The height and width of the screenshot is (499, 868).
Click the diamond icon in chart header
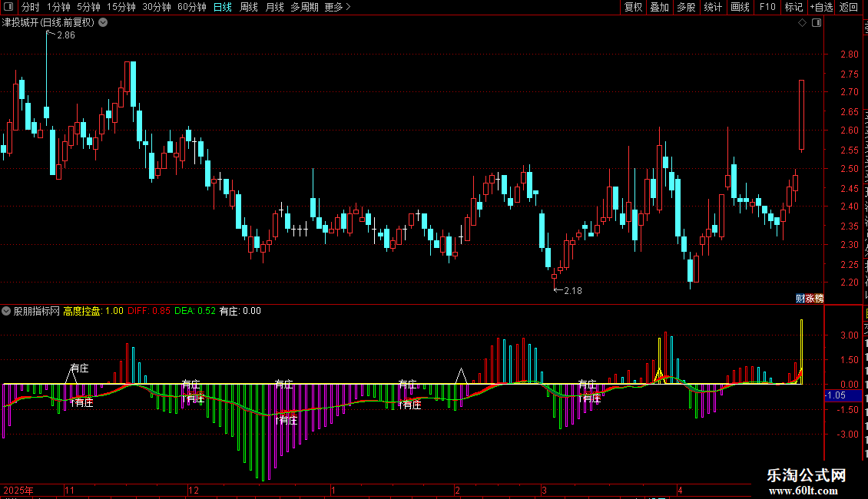click(x=802, y=23)
